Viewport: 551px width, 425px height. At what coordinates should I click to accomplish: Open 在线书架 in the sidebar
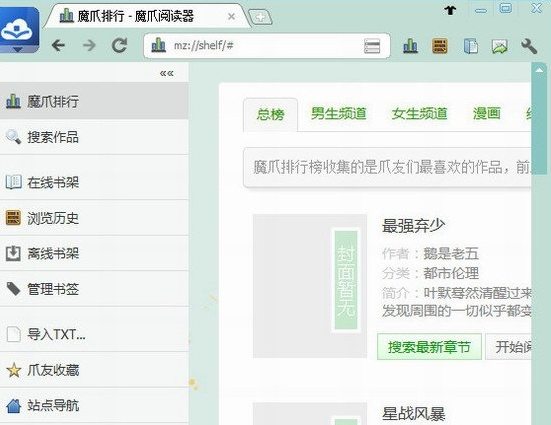pyautogui.click(x=94, y=182)
